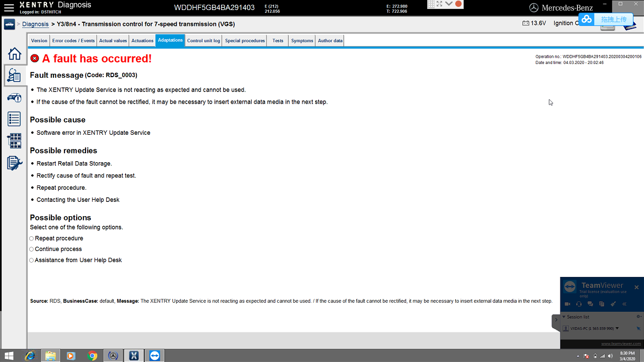Open TeamViewer file transfer icon
Screen dimensions: 644x362
602,304
